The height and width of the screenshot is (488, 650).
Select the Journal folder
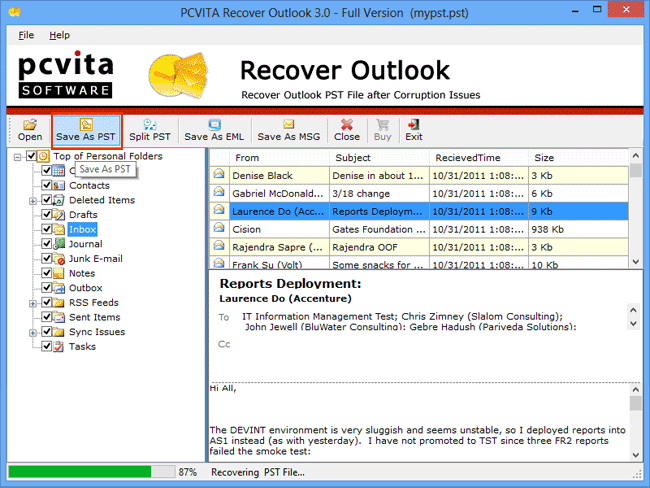tap(85, 244)
